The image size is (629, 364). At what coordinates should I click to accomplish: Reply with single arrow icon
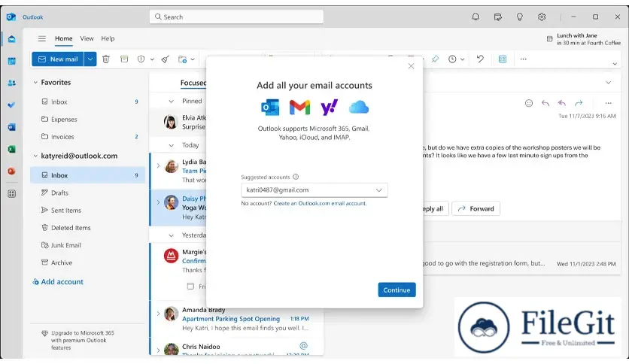pyautogui.click(x=545, y=103)
